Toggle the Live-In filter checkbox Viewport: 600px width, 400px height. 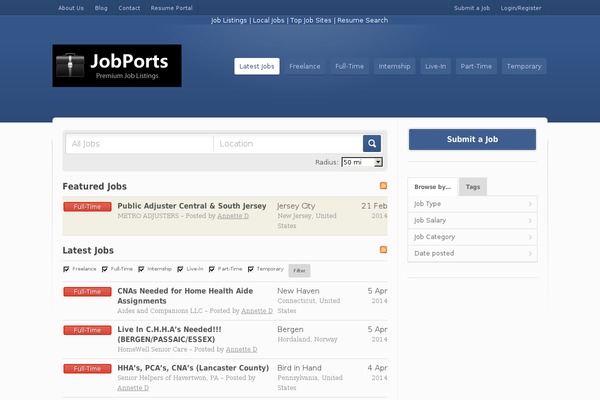tap(180, 269)
